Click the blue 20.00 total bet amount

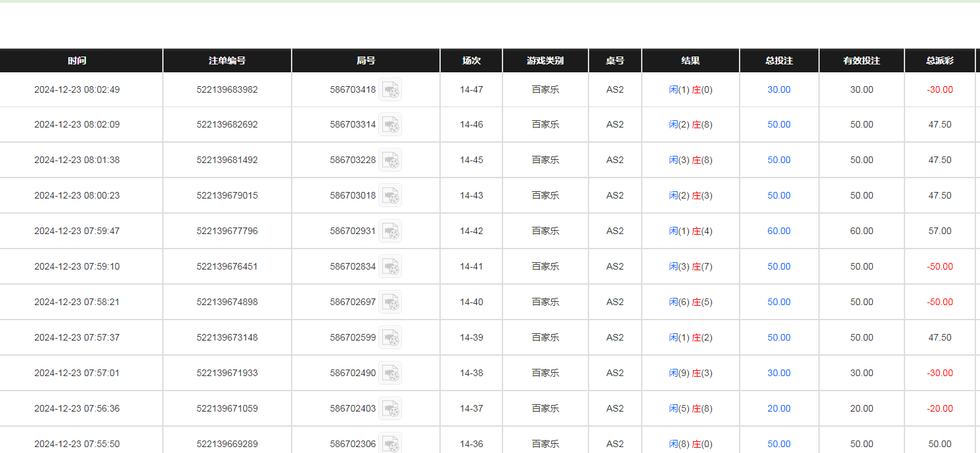click(778, 408)
